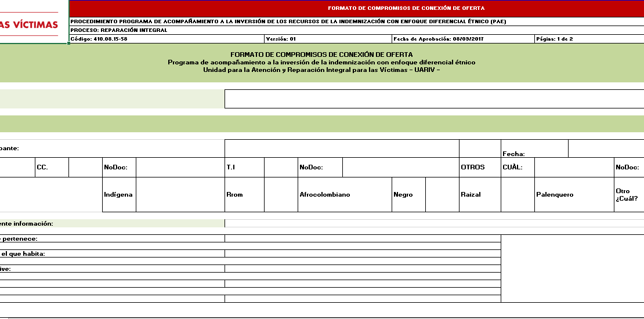
Task: Click the wide blank field below the green title
Action: [435, 99]
